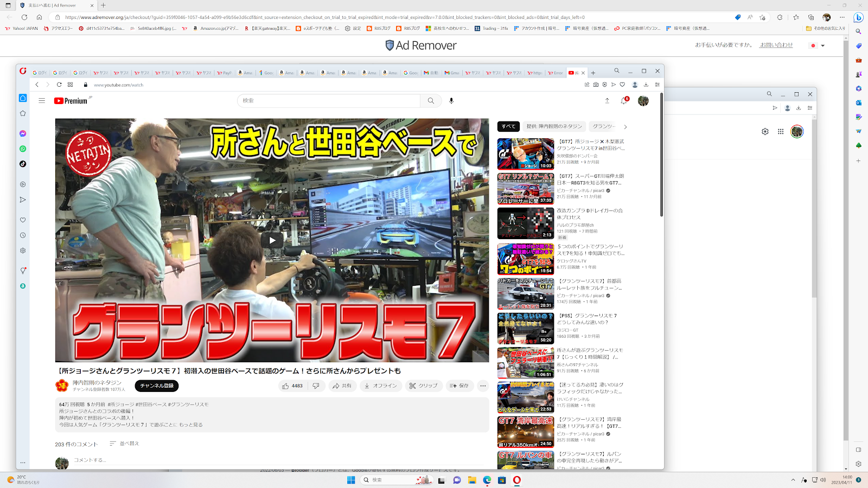868x488 pixels.
Task: Click the YouTube search magnifier button
Action: point(431,101)
